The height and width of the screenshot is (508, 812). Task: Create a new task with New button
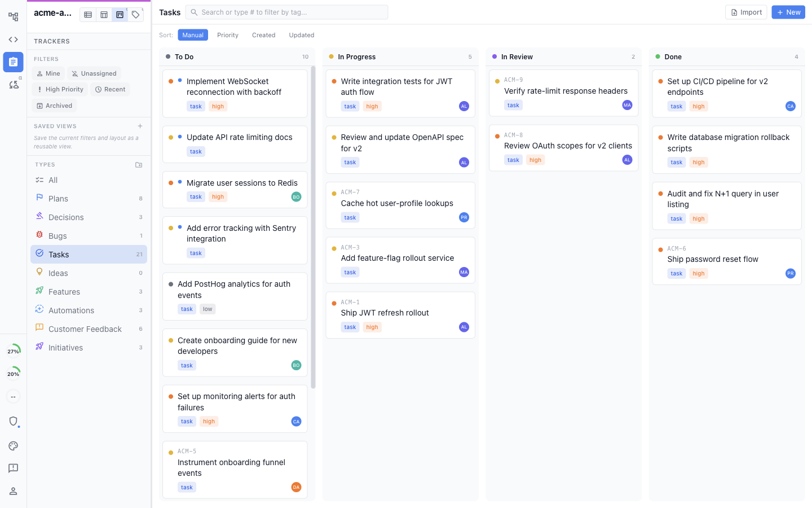point(788,12)
